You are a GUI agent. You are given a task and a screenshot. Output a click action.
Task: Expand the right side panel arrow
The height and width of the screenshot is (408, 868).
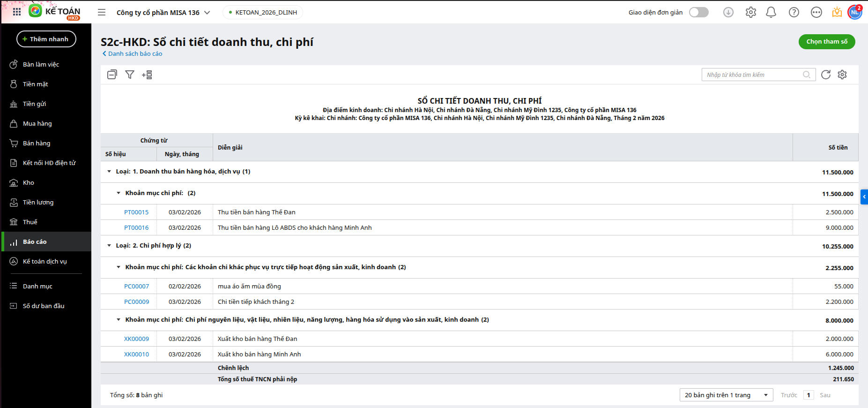pyautogui.click(x=864, y=196)
